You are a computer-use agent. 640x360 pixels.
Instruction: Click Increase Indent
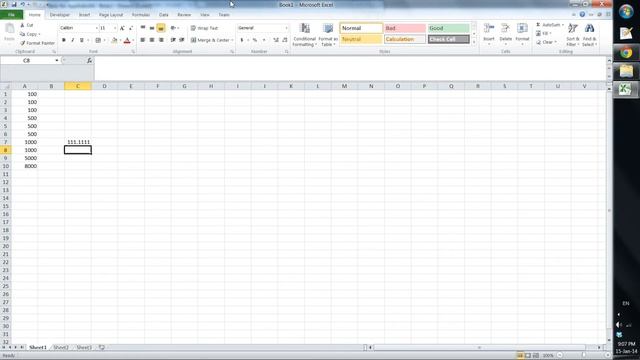tap(182, 40)
